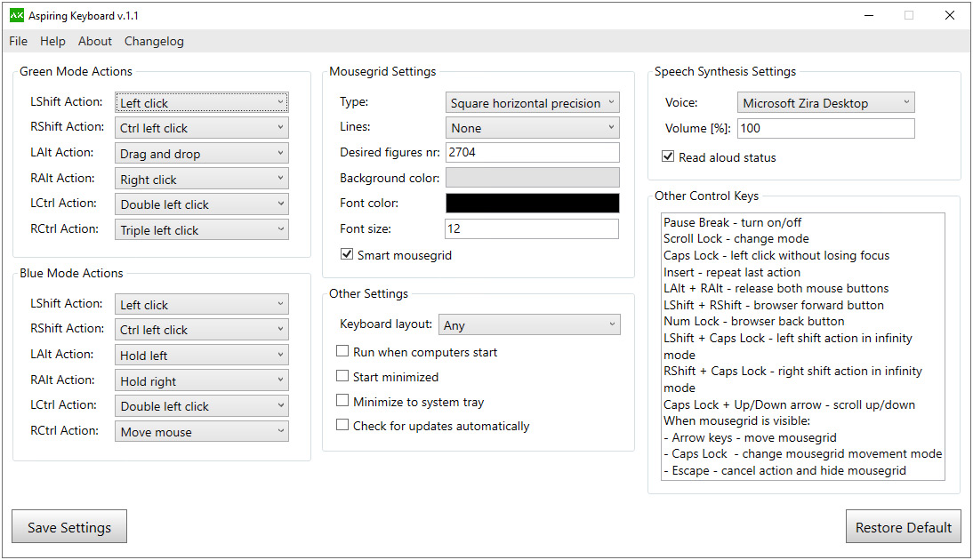Pick the black Font color swatch
Screen dimensions: 973x560
(533, 203)
